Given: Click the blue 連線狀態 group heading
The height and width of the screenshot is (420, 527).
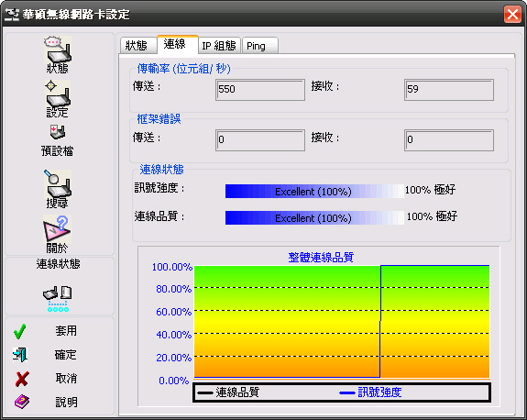Looking at the screenshot, I should coord(161,170).
